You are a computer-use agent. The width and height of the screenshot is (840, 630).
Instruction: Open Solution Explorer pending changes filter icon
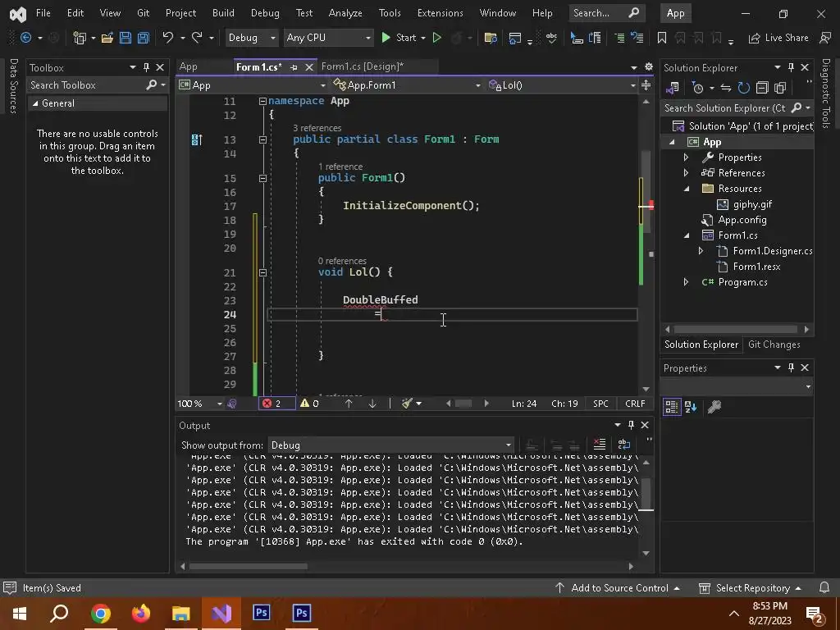(697, 87)
